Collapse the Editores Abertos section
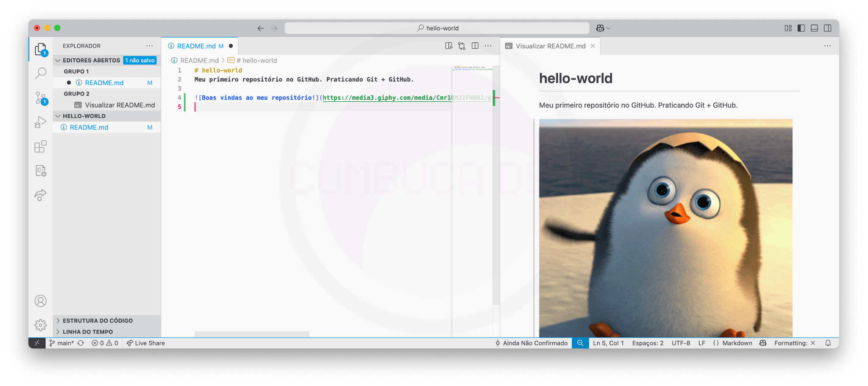 pos(58,60)
